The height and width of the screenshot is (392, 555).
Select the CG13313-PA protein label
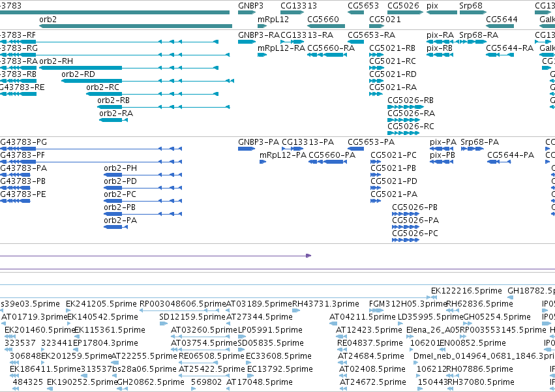pyautogui.click(x=308, y=142)
